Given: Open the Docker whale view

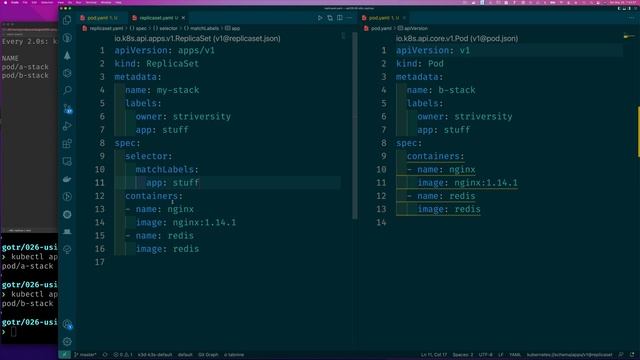Looking at the screenshot, I should [67, 179].
